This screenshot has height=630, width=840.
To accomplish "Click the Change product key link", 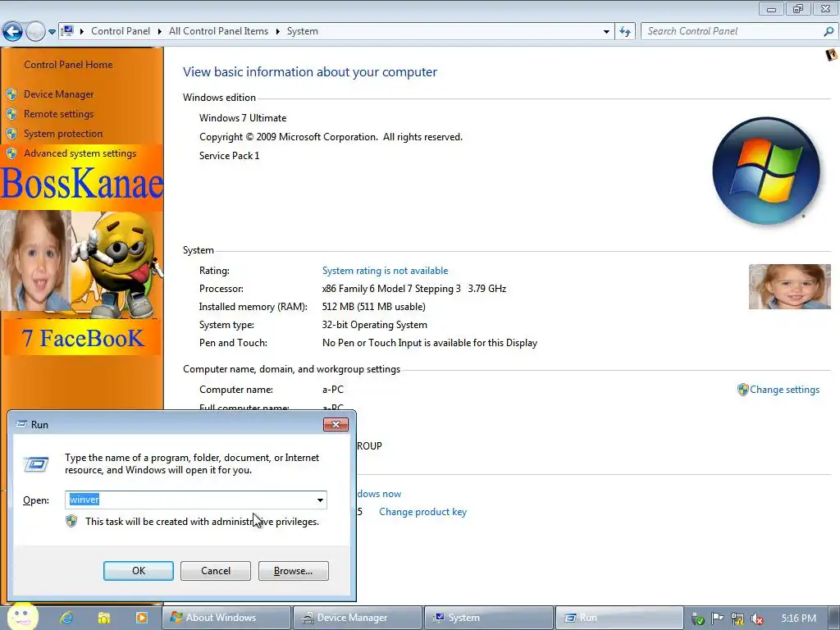I will pyautogui.click(x=423, y=512).
